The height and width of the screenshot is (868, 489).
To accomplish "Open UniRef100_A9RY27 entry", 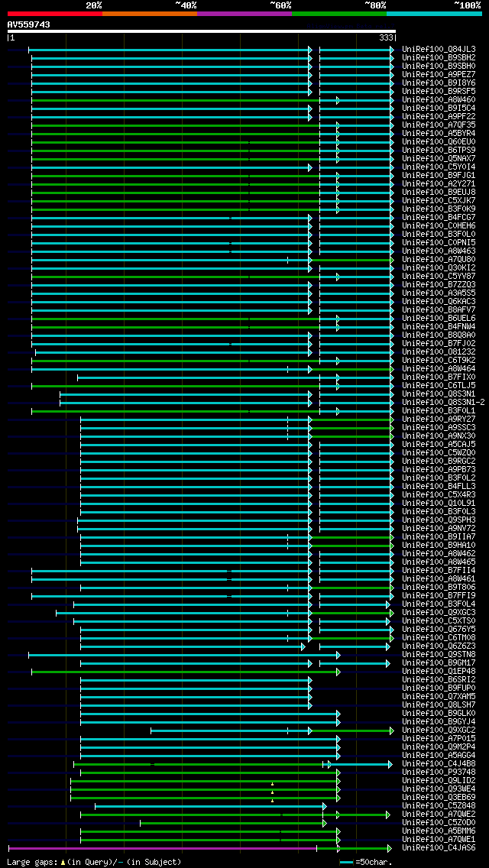I will 439,419.
